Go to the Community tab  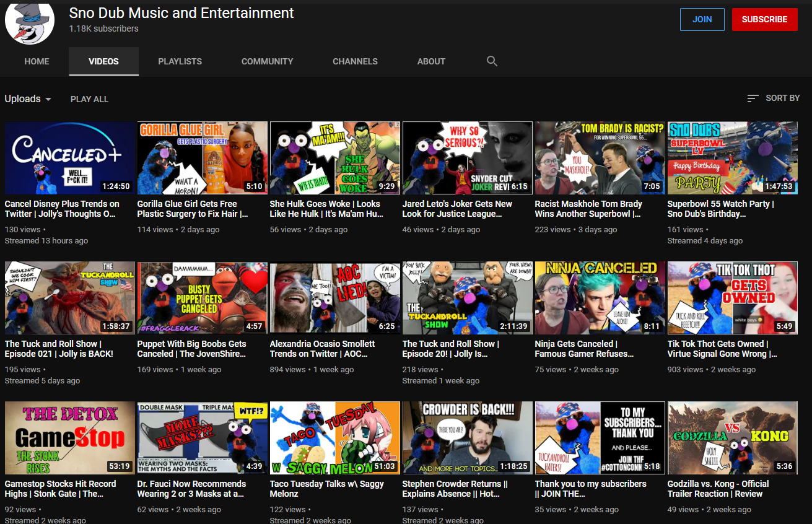267,61
